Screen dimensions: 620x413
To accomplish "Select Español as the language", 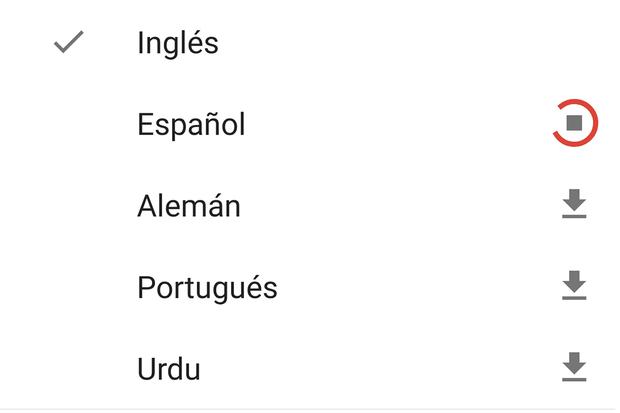I will tap(191, 125).
